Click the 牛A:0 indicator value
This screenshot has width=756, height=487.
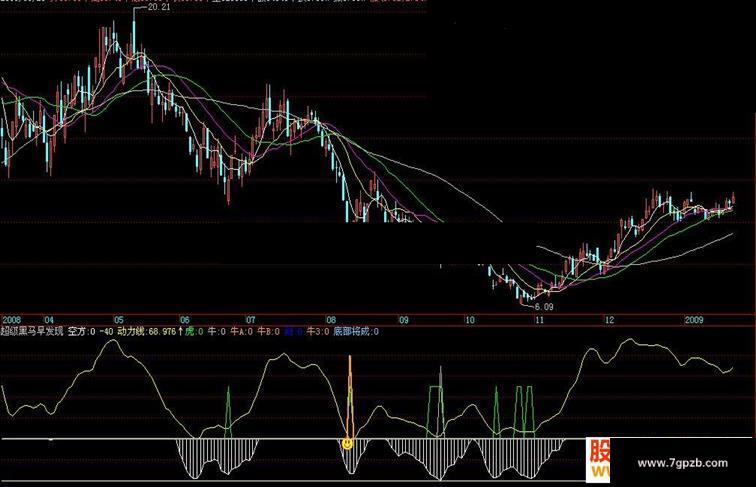[x=241, y=332]
